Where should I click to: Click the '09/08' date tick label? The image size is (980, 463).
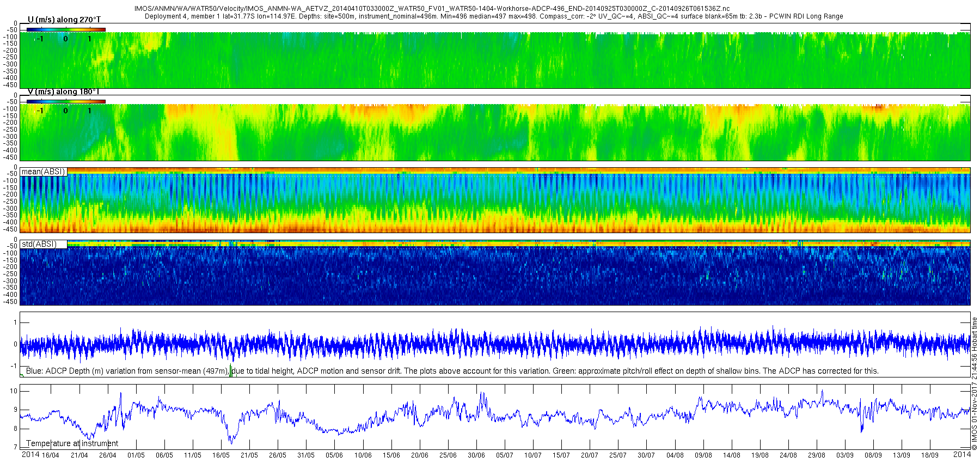pyautogui.click(x=703, y=455)
